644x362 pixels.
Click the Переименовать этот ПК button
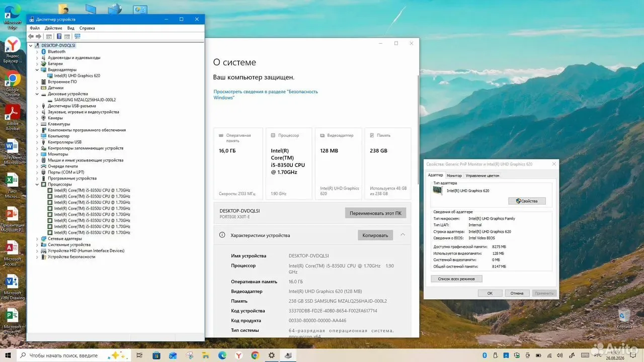click(375, 213)
